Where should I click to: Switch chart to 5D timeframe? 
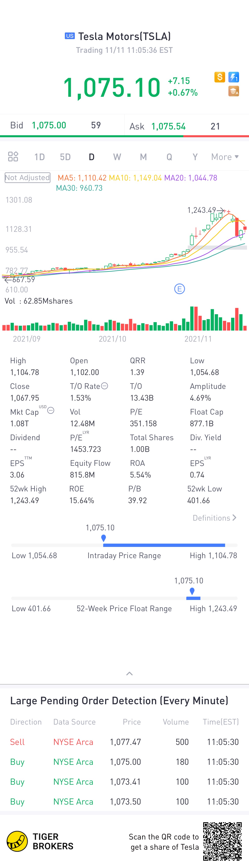coord(66,157)
